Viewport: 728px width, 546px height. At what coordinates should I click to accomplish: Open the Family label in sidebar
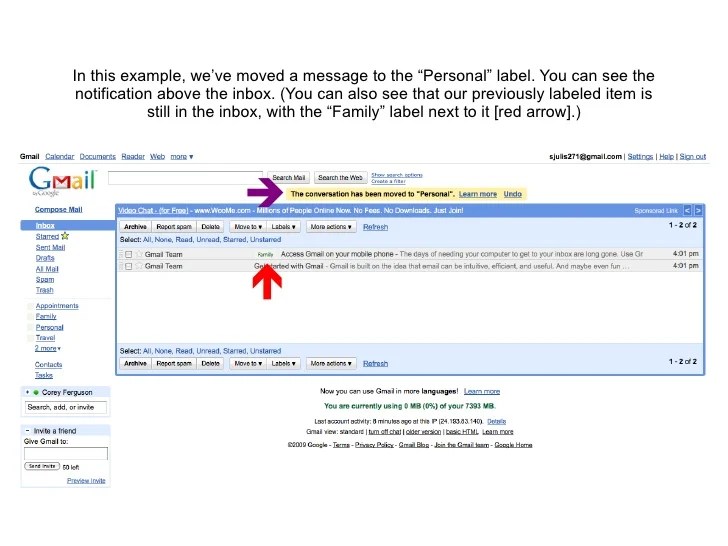point(46,317)
